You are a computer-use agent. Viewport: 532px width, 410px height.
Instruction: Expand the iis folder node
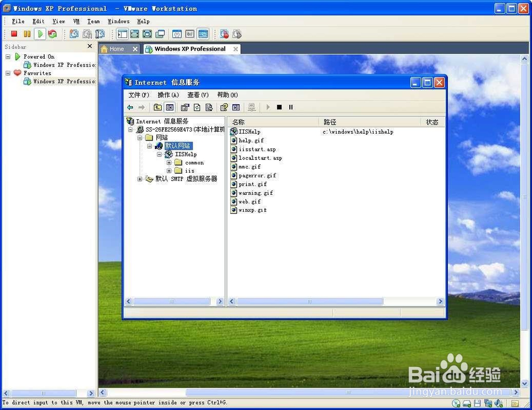click(x=169, y=171)
